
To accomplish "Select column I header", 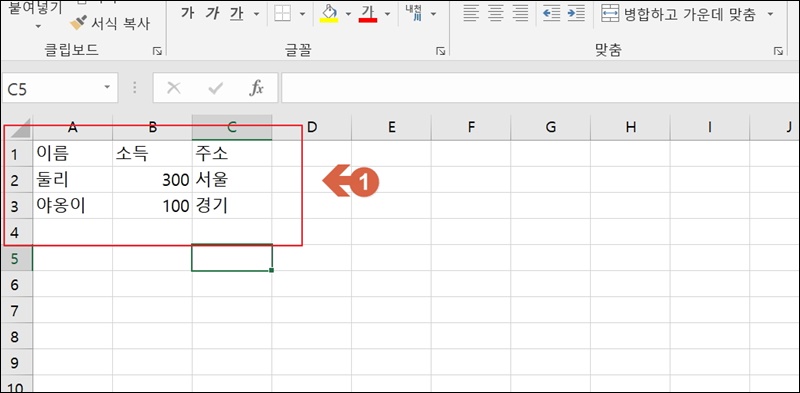I will click(x=710, y=128).
